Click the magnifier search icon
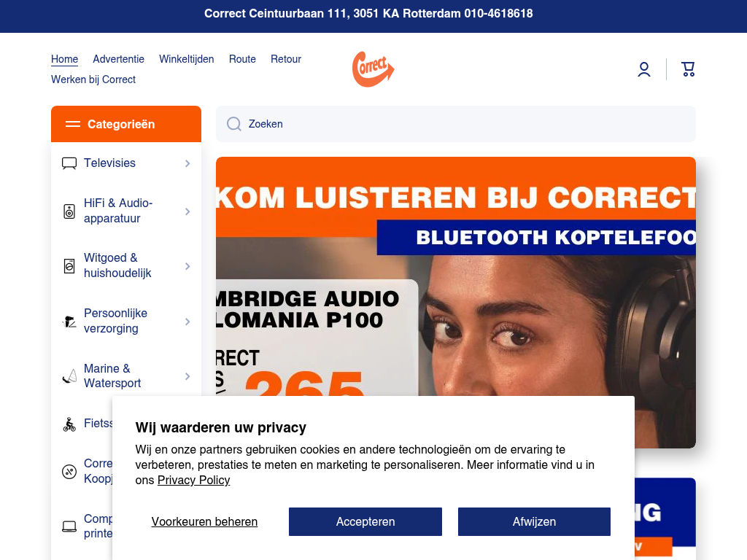Screen dimensions: 747x560 coord(234,124)
